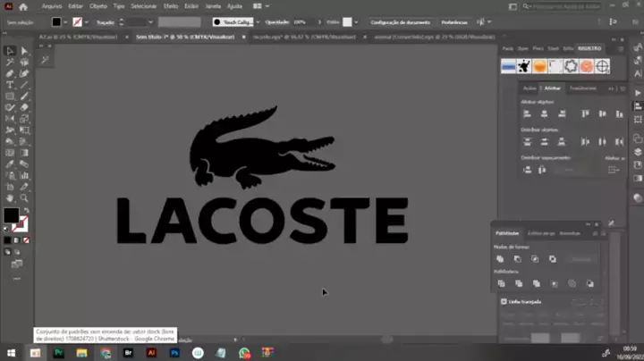This screenshot has width=644, height=361.
Task: Select the Rectangle tool
Action: (x=10, y=96)
